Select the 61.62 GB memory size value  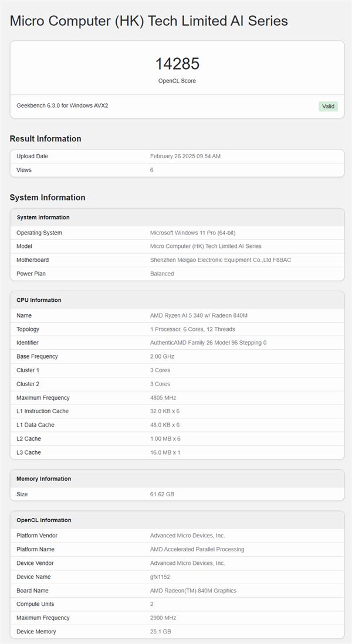click(x=162, y=494)
